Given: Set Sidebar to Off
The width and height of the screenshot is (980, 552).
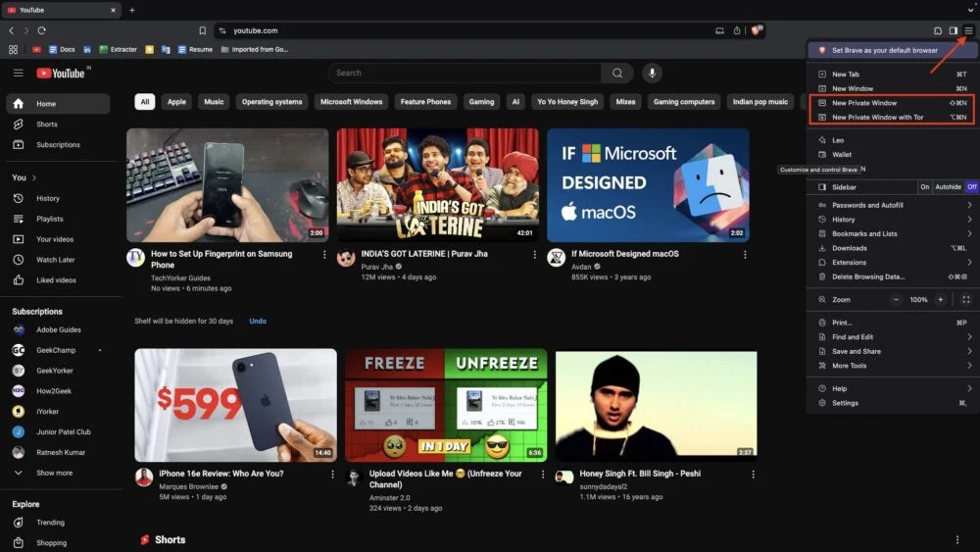Looking at the screenshot, I should [971, 186].
